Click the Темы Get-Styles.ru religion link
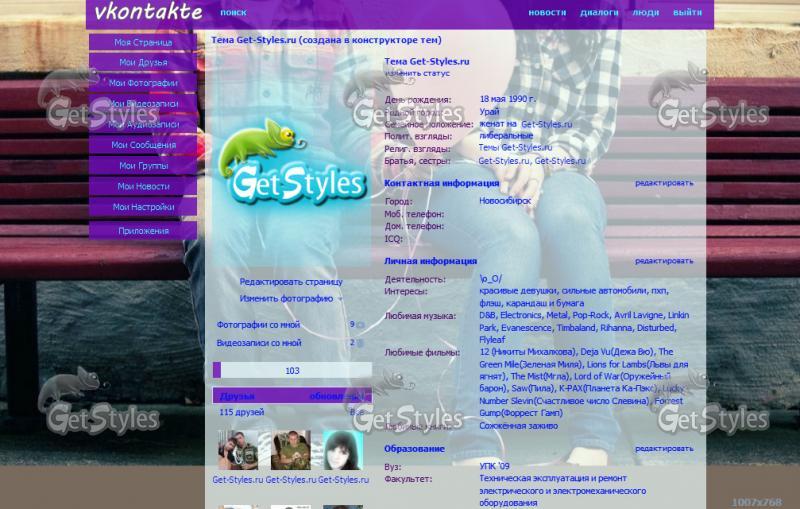 [515, 148]
